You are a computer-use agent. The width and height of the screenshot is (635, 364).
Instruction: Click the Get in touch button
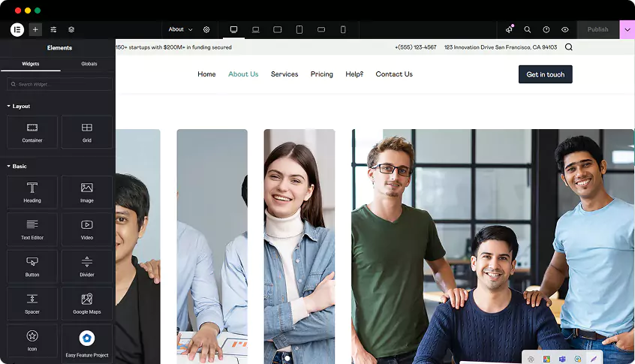[x=545, y=74]
